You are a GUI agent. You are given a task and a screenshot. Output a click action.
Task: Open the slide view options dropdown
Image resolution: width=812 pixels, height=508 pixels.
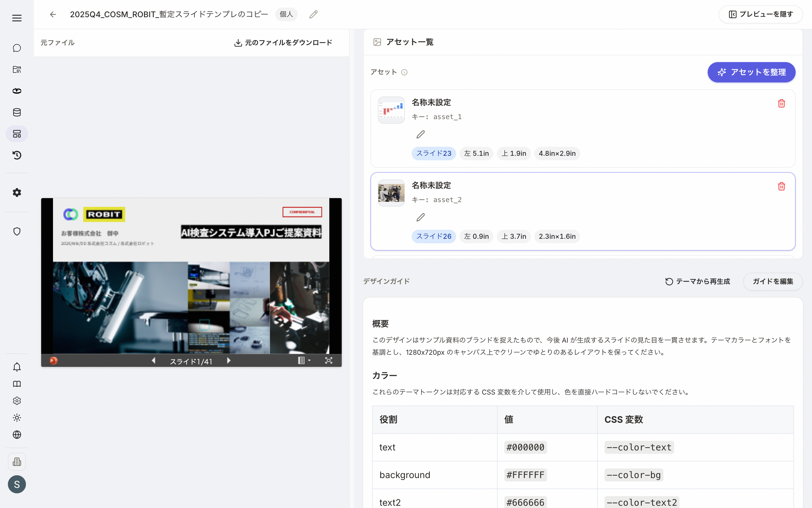[x=304, y=360]
